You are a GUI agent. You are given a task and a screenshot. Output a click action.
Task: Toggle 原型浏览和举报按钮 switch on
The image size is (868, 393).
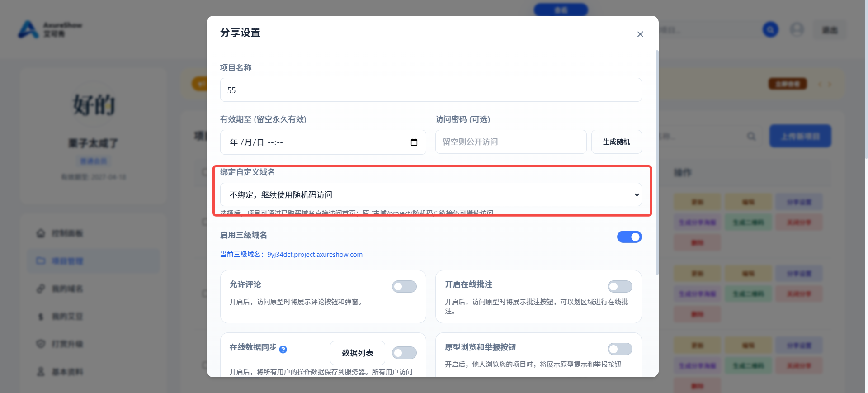click(x=620, y=349)
